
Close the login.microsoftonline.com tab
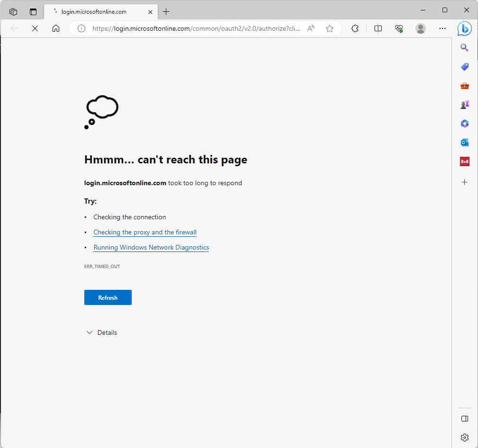point(150,12)
